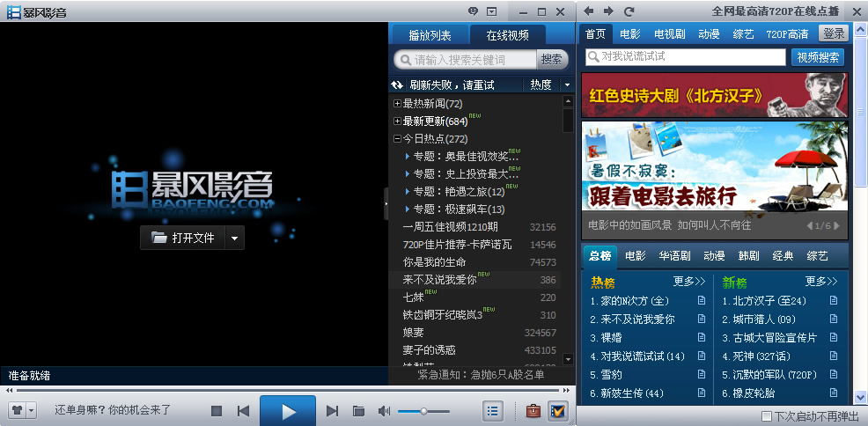Click the 暴风影音 logo in title bar

(x=37, y=11)
